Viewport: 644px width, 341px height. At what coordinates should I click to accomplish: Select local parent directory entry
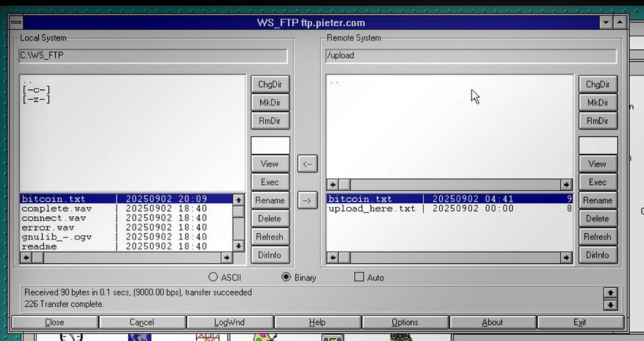click(x=27, y=81)
